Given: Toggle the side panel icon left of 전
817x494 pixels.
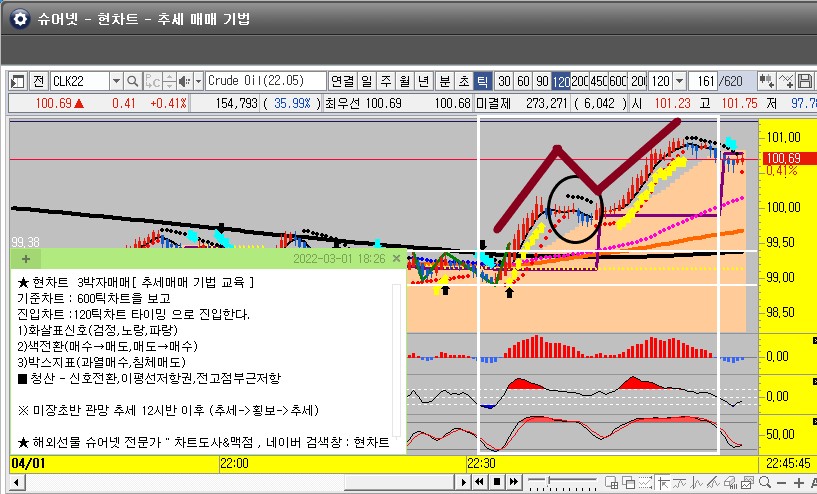Looking at the screenshot, I should click(x=18, y=81).
